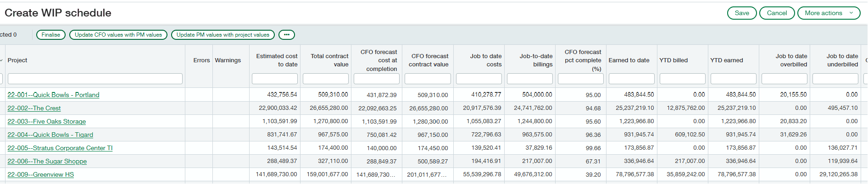The image size is (868, 184).
Task: Select the 500,589.27 CFO contract value cell
Action: click(x=428, y=161)
